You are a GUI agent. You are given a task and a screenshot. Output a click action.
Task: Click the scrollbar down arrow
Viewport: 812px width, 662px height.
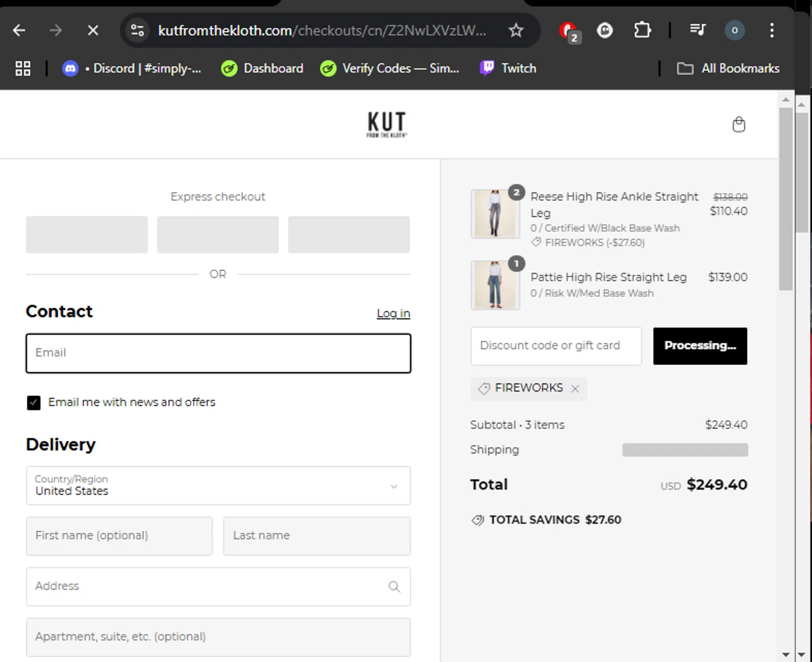point(785,654)
